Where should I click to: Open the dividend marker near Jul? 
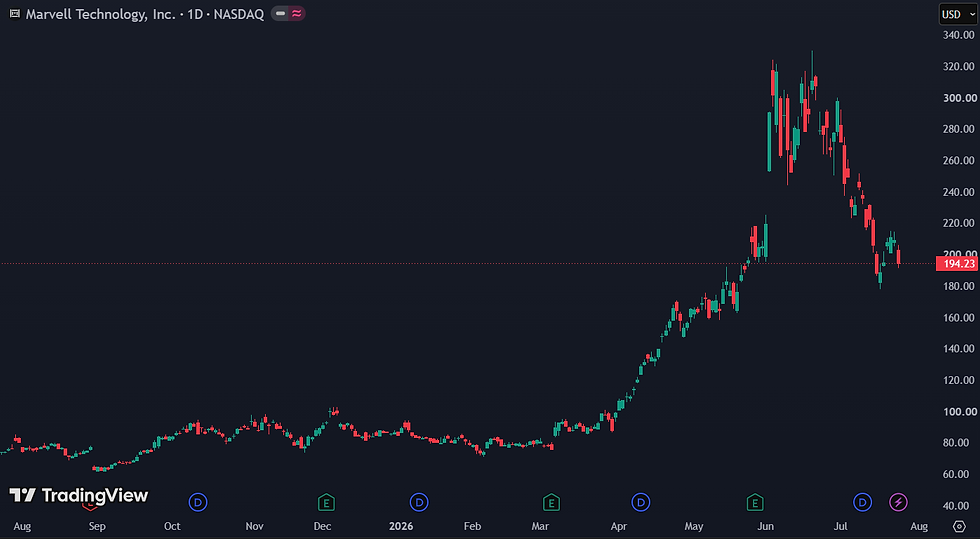click(862, 502)
